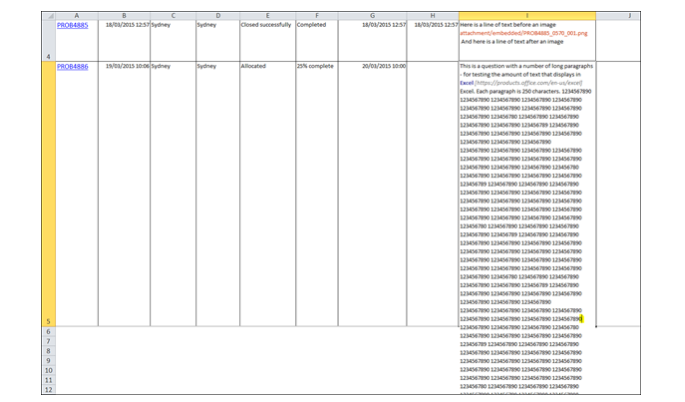Click the red attachment path PROB4885_0570_001.png
685x402 pixels.
click(x=523, y=33)
